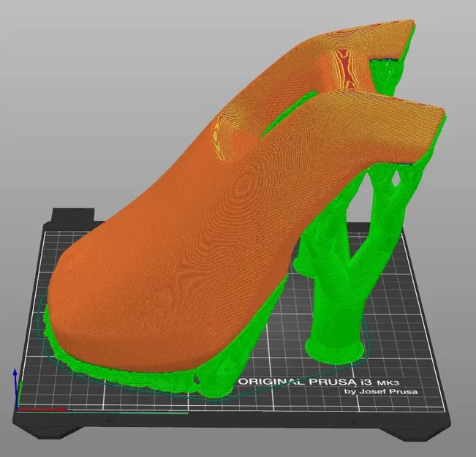
Task: Select the green tree support trunk base
Action: (x=335, y=350)
